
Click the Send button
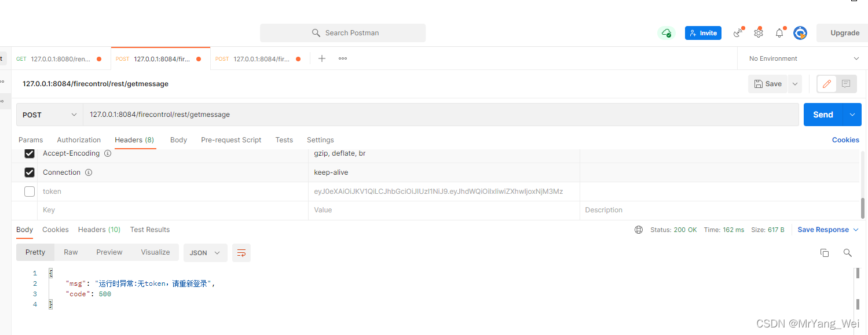(823, 115)
